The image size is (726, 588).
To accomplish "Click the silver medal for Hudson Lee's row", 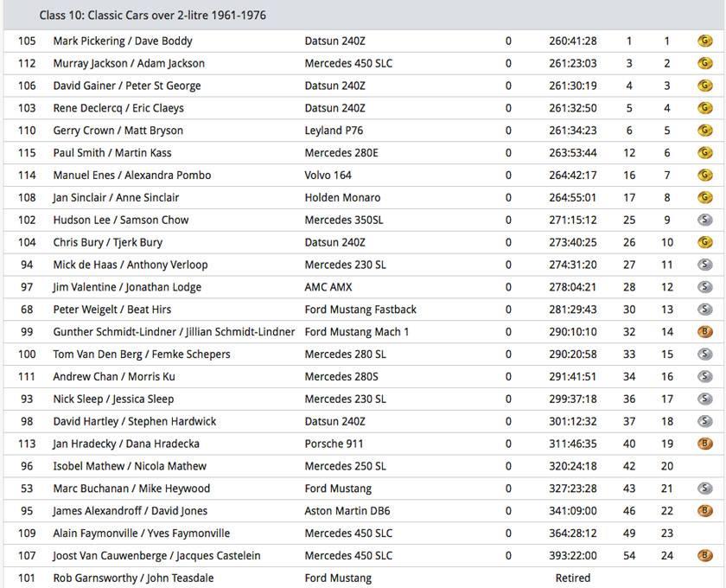I will pyautogui.click(x=704, y=220).
